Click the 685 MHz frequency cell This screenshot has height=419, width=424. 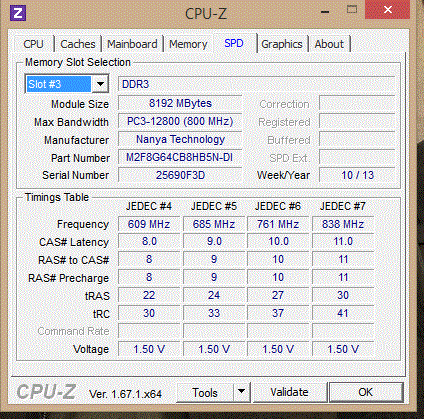214,224
